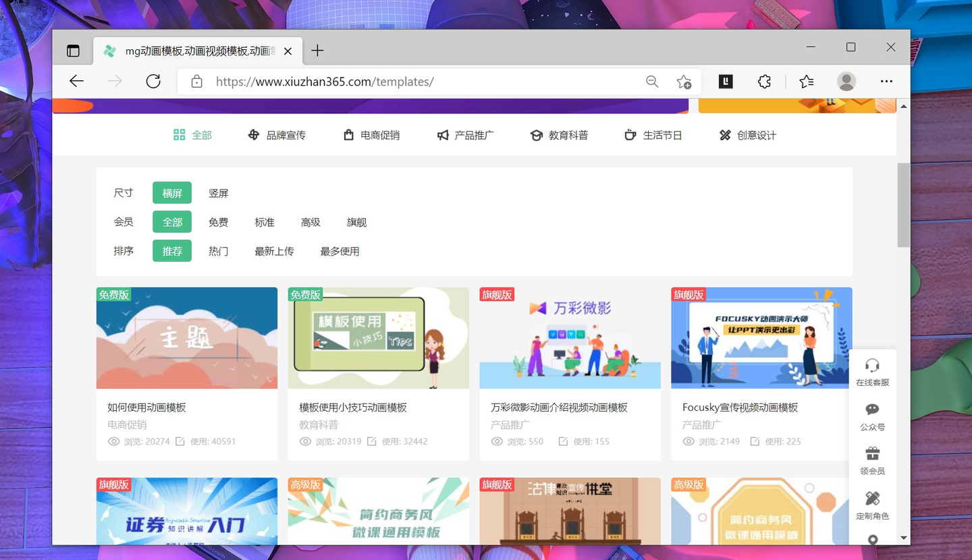972x560 pixels.
Task: Click eye view icon for 如何使用动画模板
Action: [x=114, y=441]
